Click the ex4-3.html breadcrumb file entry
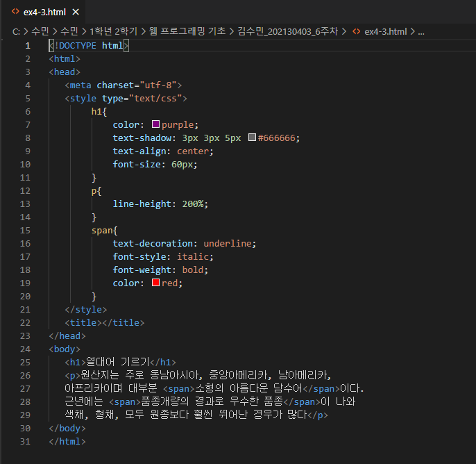 point(386,31)
